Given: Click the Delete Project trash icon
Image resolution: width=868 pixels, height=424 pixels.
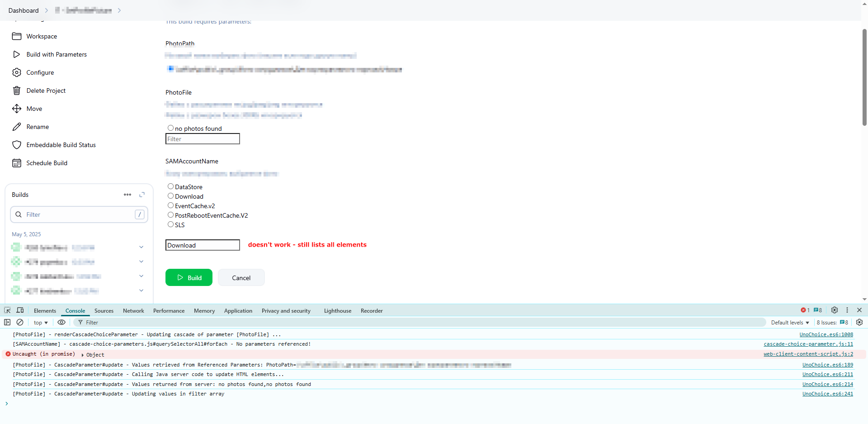Looking at the screenshot, I should pyautogui.click(x=17, y=91).
